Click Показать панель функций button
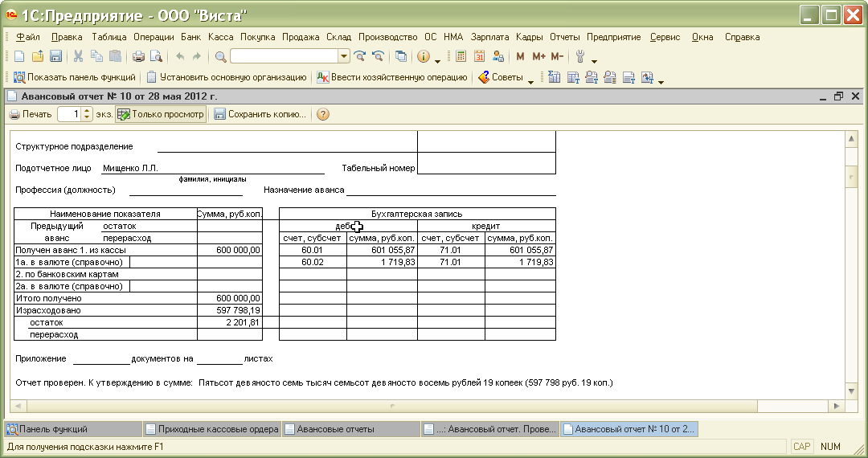 pyautogui.click(x=73, y=78)
